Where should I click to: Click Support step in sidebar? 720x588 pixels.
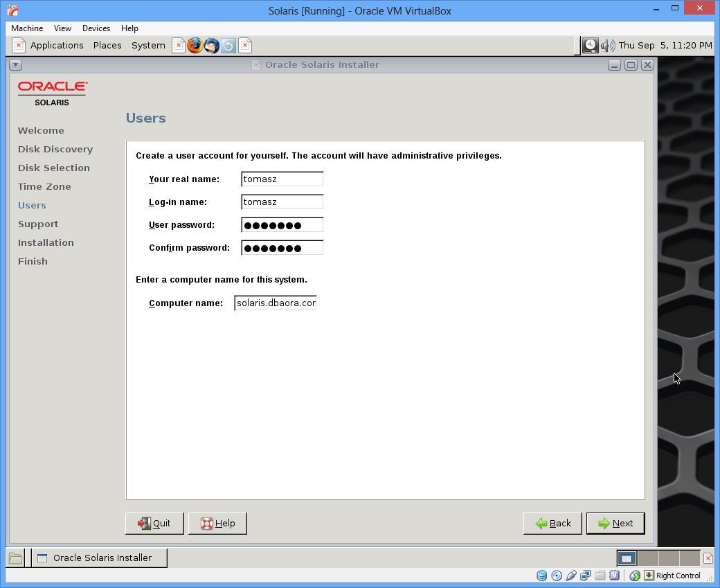[x=38, y=224]
